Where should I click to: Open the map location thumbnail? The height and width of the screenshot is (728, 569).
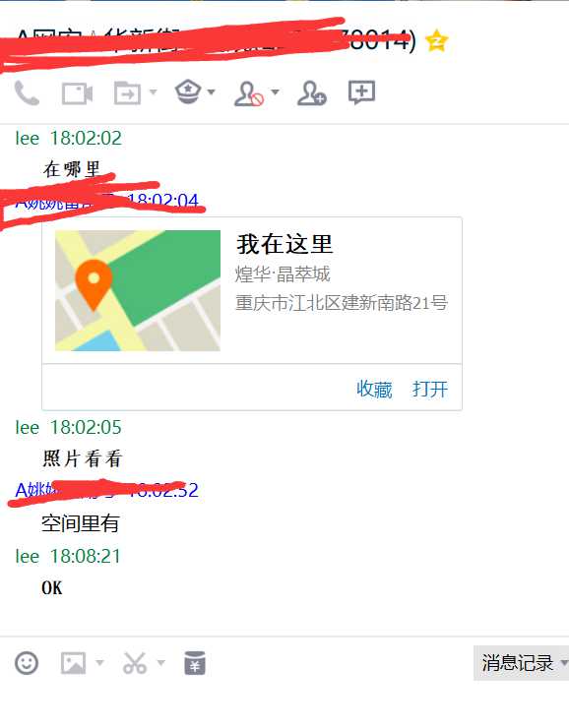tap(138, 290)
